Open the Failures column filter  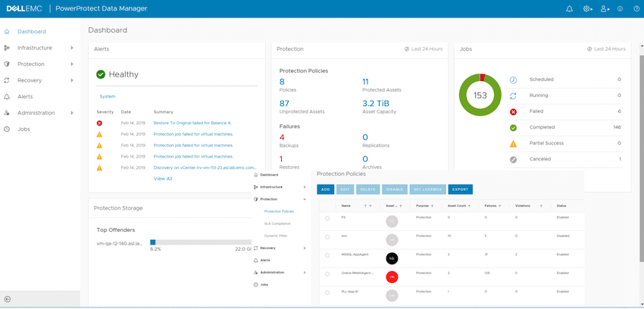(500, 206)
